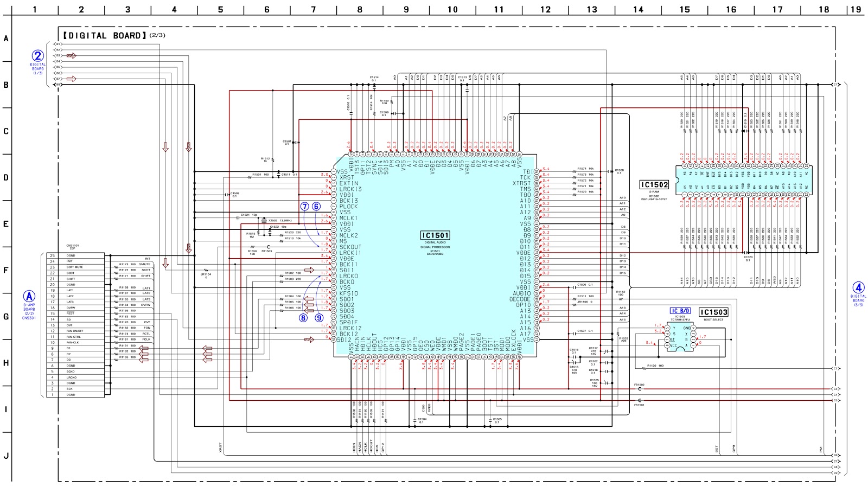Click the circled A B-AMP Board connector marker

tap(29, 297)
